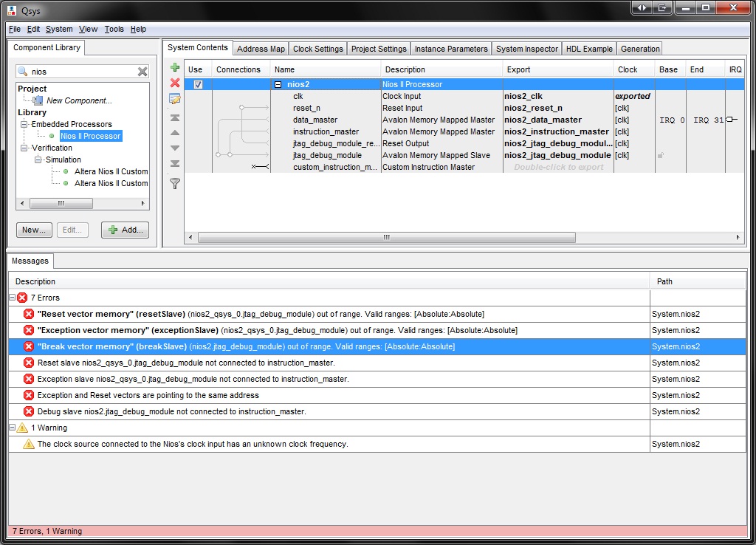
Task: Click the component library search field
Action: [x=82, y=72]
